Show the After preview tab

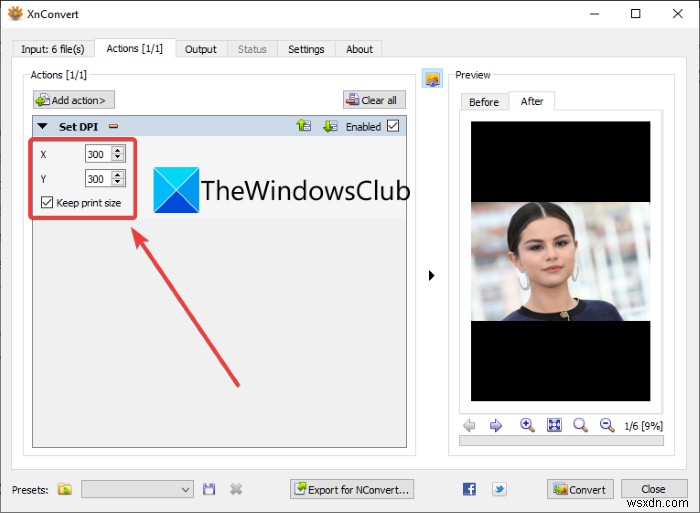(x=532, y=101)
